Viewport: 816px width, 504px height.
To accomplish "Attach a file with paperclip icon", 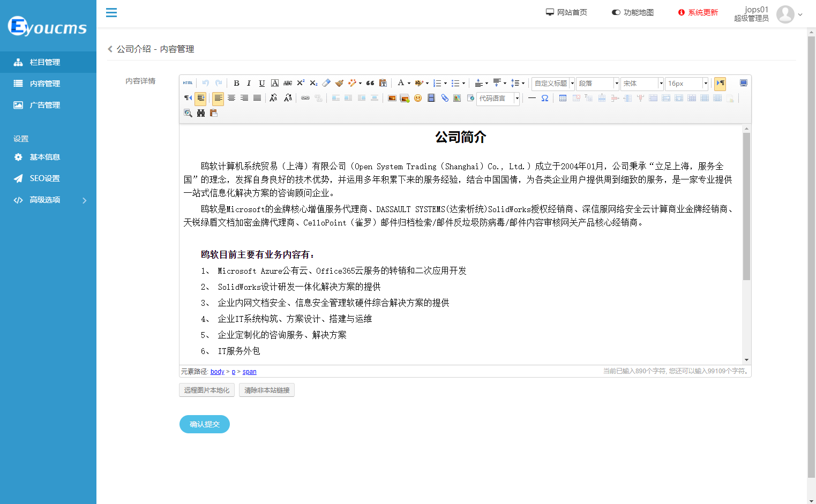I will click(444, 98).
